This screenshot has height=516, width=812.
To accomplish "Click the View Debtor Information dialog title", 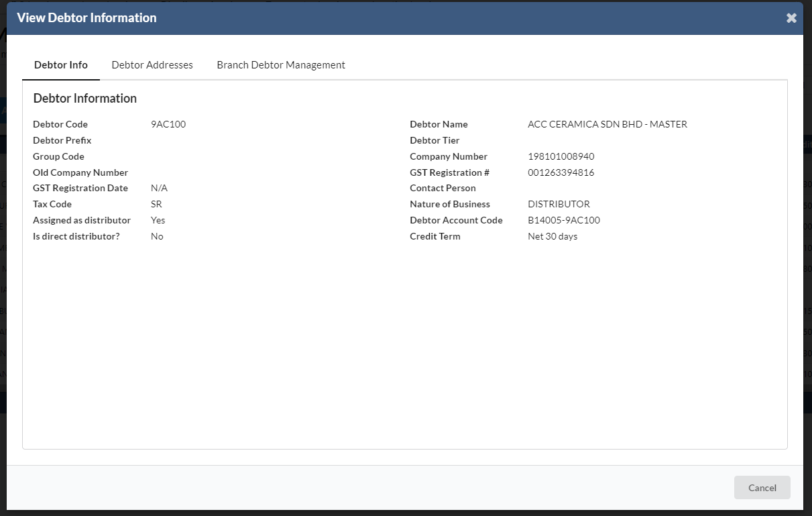I will pyautogui.click(x=86, y=18).
